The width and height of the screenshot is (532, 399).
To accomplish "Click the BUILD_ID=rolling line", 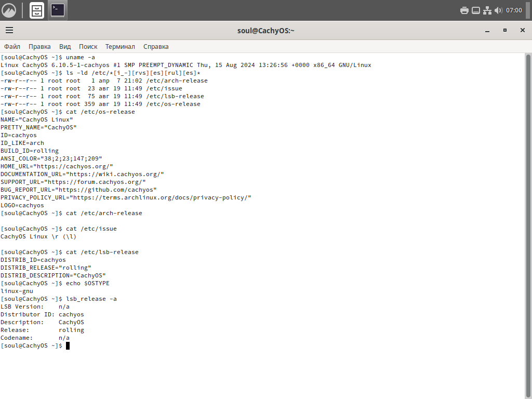I will pos(30,151).
